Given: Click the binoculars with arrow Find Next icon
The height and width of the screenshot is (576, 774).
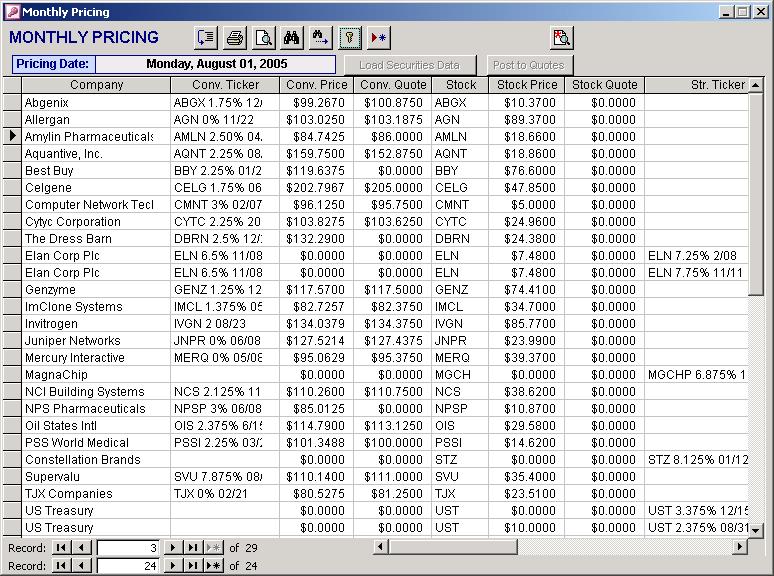Looking at the screenshot, I should [320, 38].
